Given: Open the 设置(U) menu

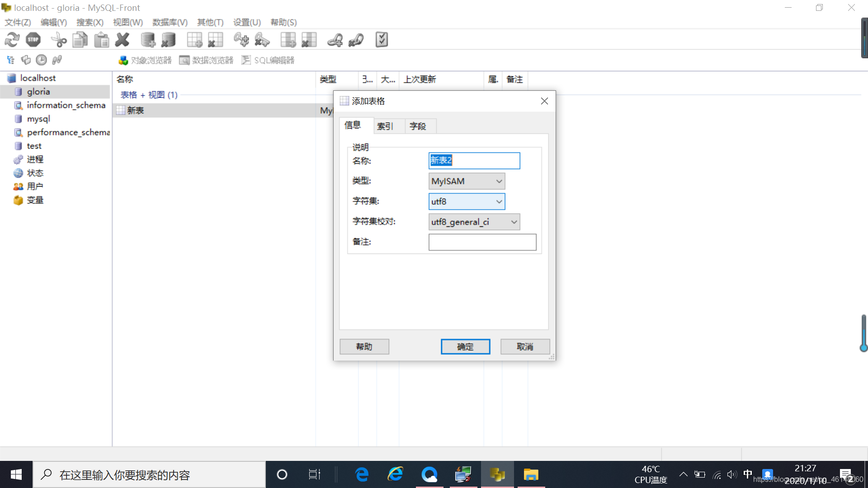Looking at the screenshot, I should coord(247,22).
